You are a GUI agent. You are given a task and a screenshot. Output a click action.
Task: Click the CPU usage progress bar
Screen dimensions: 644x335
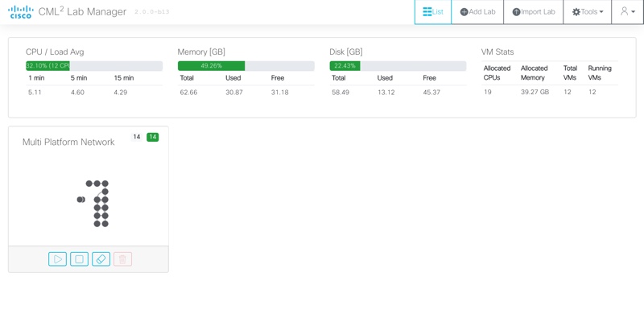93,66
